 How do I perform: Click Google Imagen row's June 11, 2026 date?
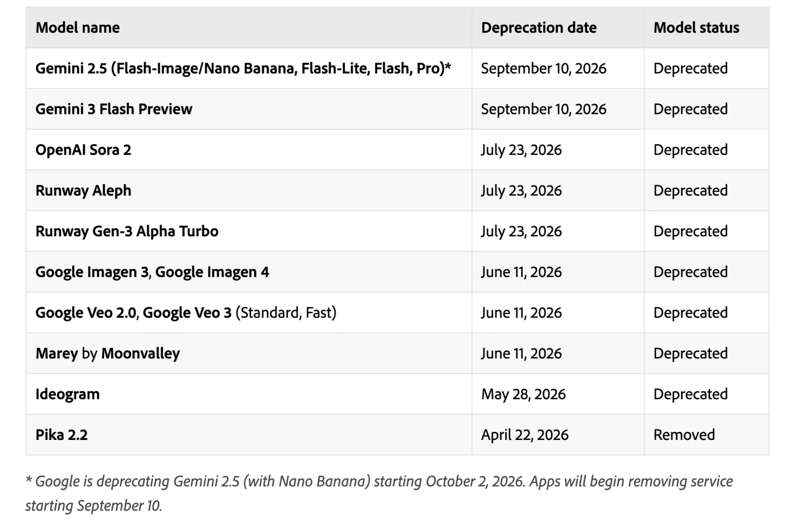pos(521,272)
